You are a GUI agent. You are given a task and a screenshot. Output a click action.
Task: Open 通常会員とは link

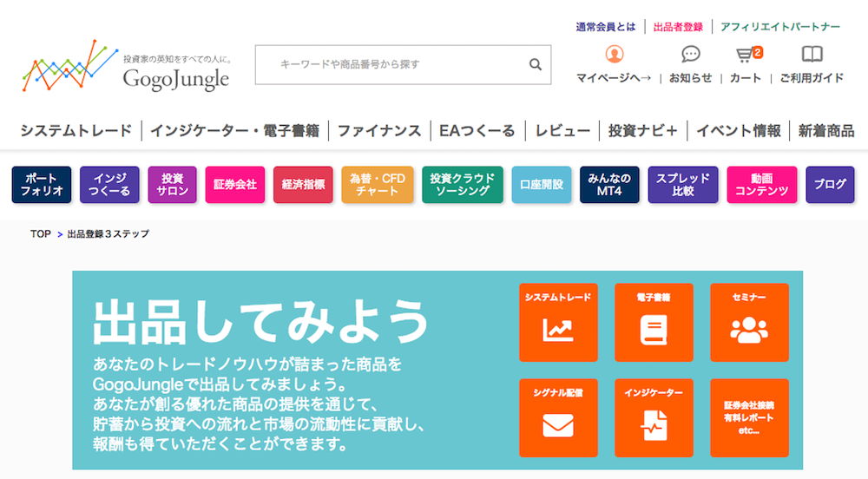coord(606,27)
